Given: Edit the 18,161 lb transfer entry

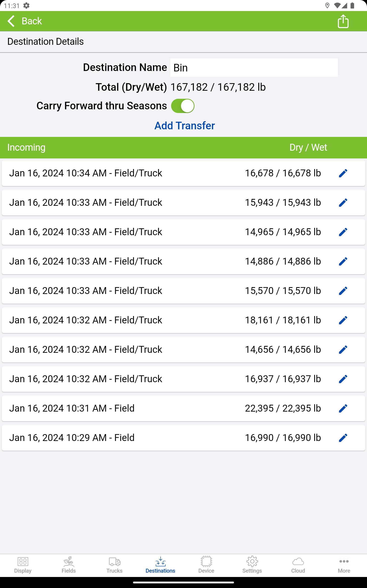Looking at the screenshot, I should point(343,320).
